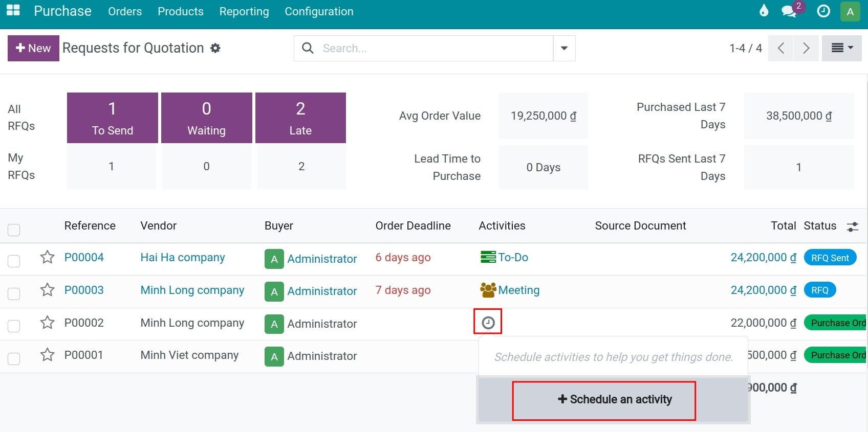Click the RFQ Sent status badge
The height and width of the screenshot is (432, 868).
[830, 258]
